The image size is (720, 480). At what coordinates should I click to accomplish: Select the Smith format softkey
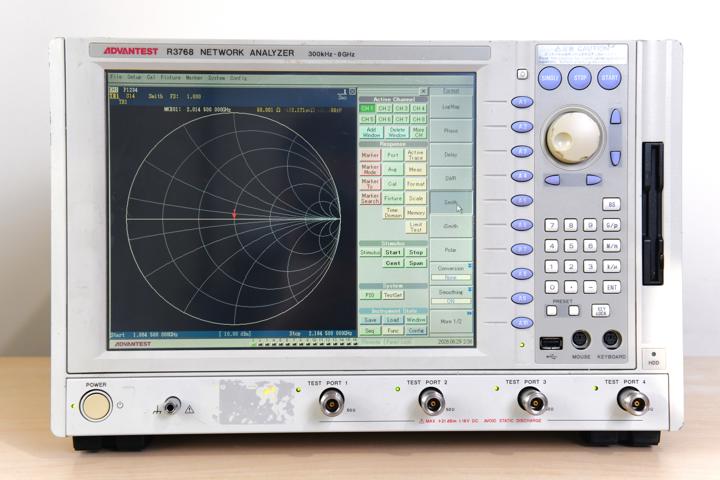450,202
